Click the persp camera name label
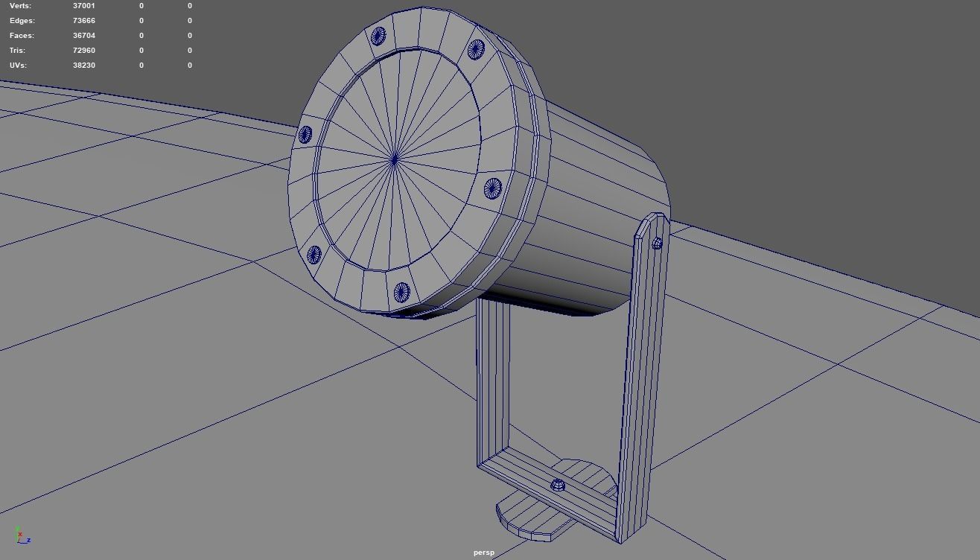 tap(483, 553)
